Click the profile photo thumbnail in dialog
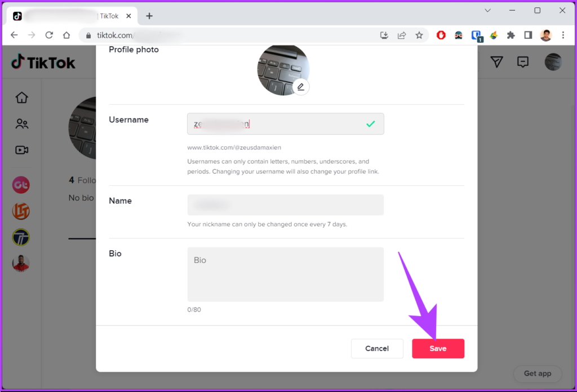The image size is (577, 392). (282, 70)
